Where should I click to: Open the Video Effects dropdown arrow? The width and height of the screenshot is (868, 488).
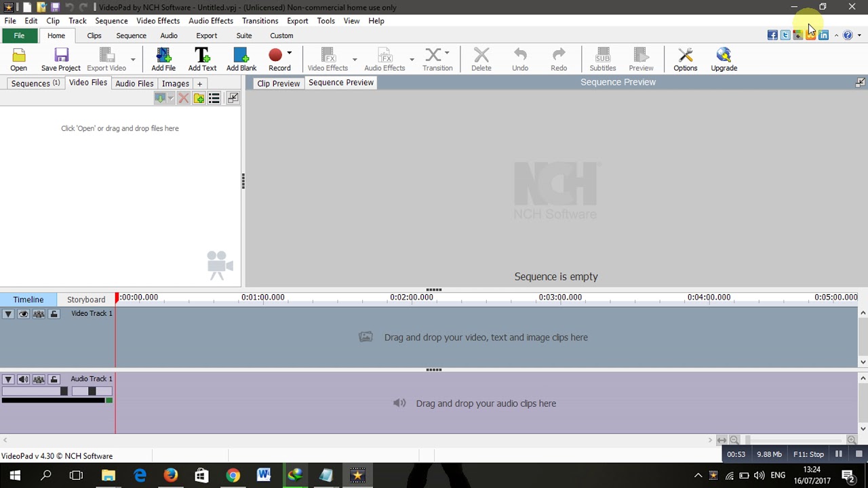(355, 60)
